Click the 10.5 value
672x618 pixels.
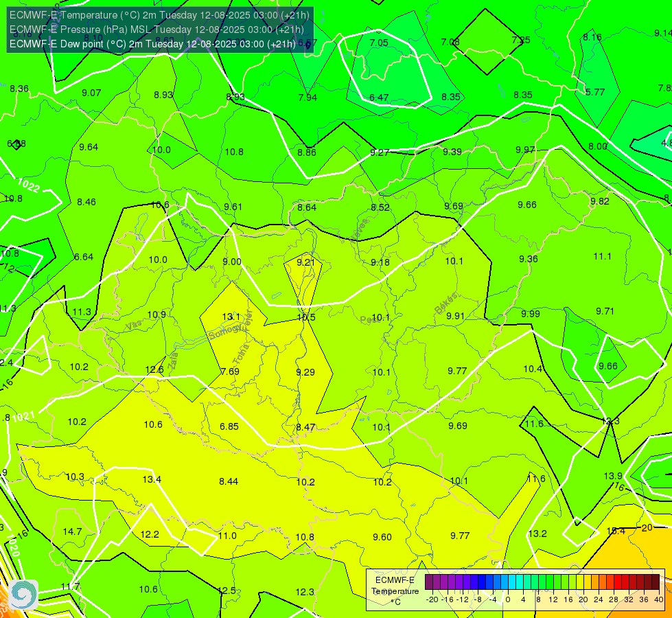(306, 317)
